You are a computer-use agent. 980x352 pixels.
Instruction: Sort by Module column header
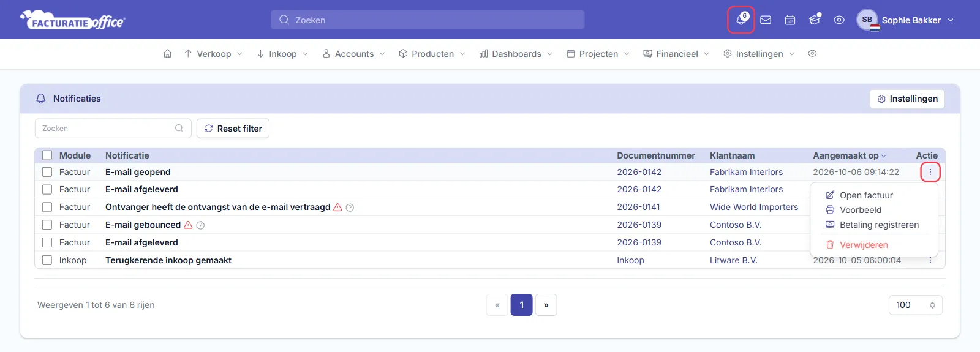(75, 155)
